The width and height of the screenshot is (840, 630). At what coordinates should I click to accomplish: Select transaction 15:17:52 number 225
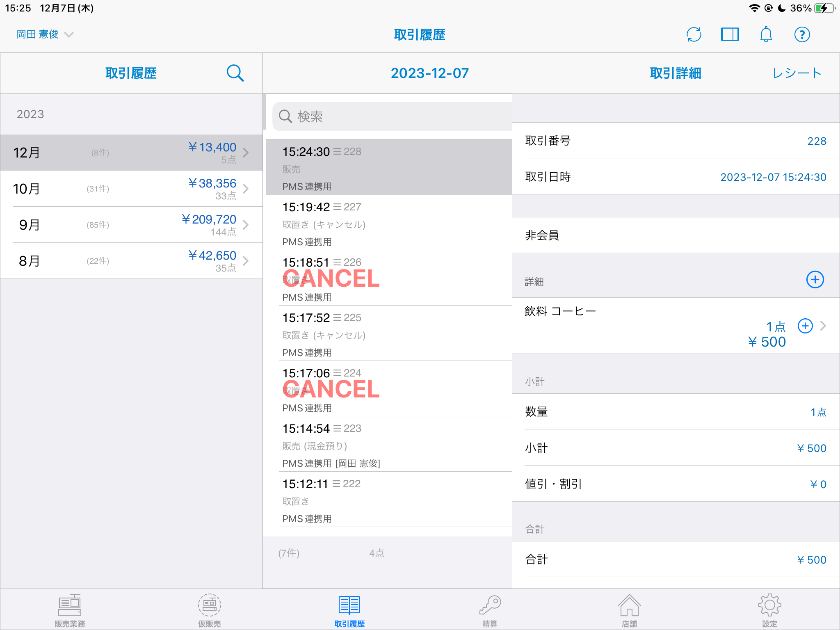coord(389,333)
